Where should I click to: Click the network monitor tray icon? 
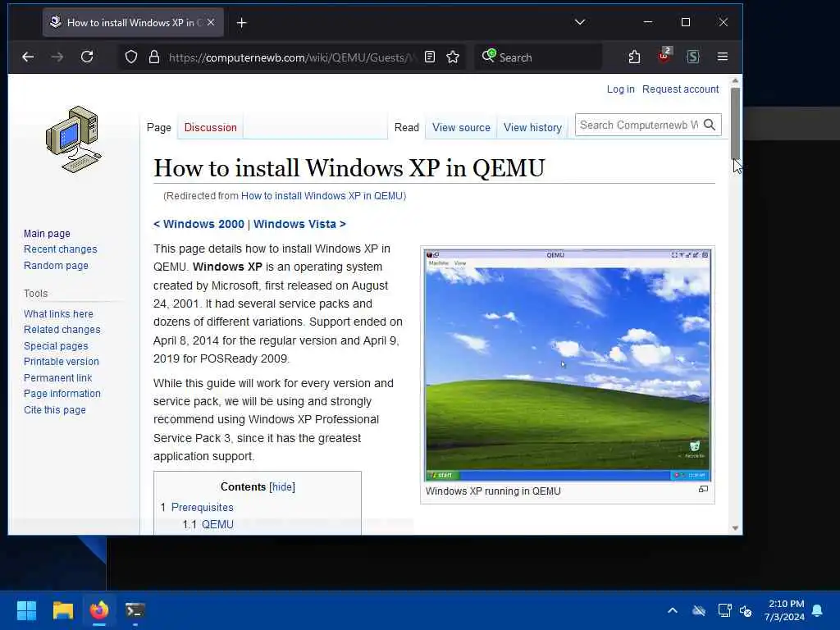coord(724,610)
